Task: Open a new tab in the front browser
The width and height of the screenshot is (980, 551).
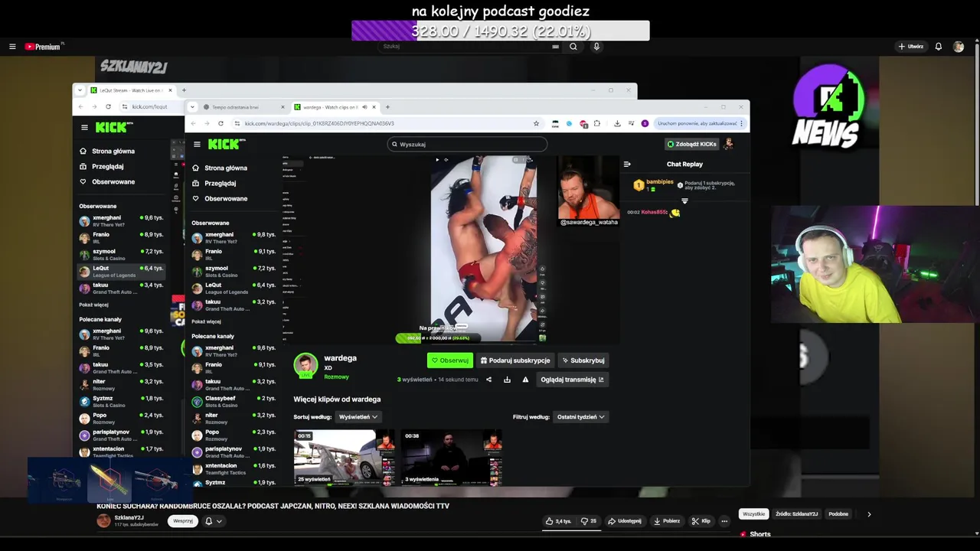Action: [x=387, y=107]
